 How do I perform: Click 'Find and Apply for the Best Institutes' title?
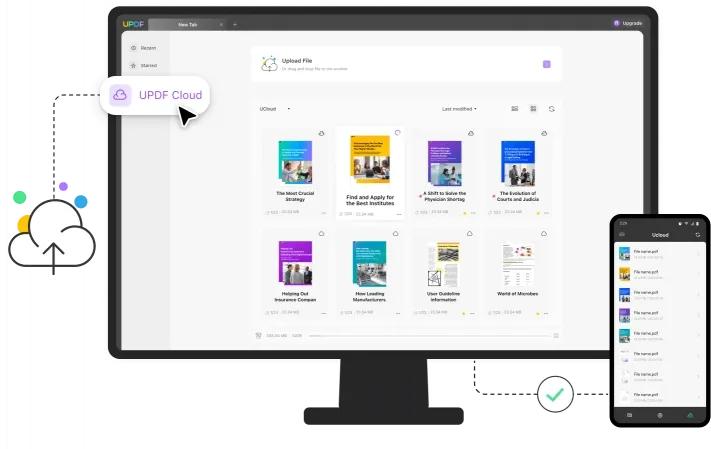point(370,200)
